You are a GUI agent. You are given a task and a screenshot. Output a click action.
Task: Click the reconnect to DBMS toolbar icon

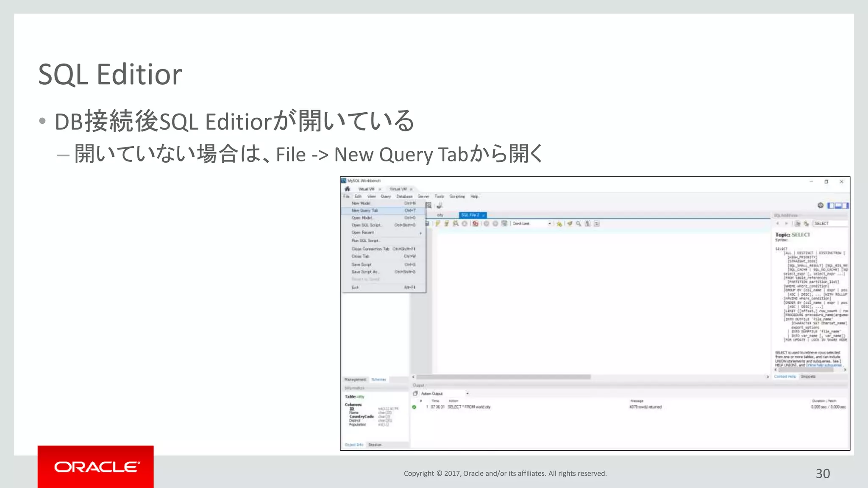click(x=439, y=205)
